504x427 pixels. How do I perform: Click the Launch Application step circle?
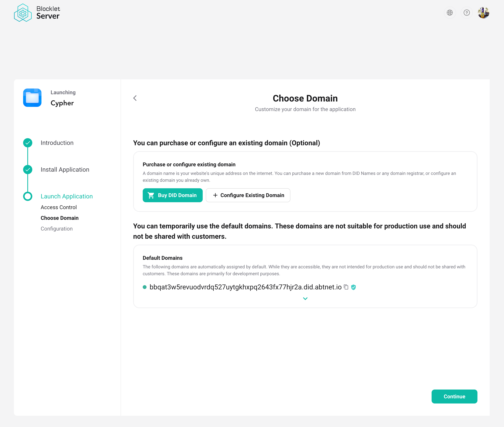point(28,196)
